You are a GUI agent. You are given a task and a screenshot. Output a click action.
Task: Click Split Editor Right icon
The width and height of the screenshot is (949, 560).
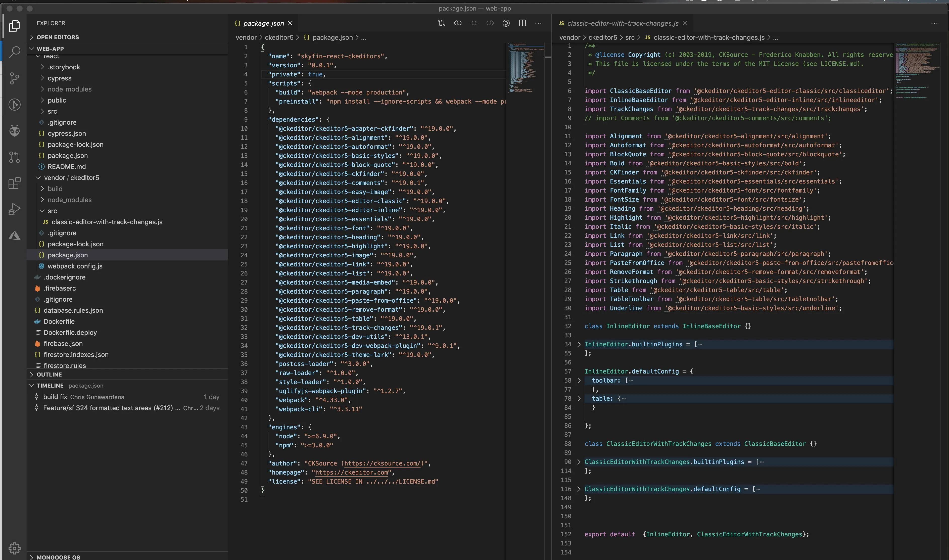point(522,23)
